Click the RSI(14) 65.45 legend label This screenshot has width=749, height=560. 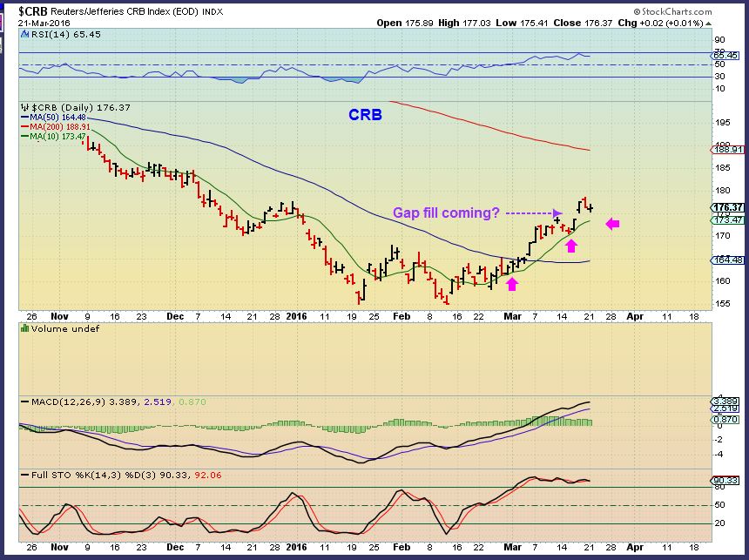pos(66,35)
